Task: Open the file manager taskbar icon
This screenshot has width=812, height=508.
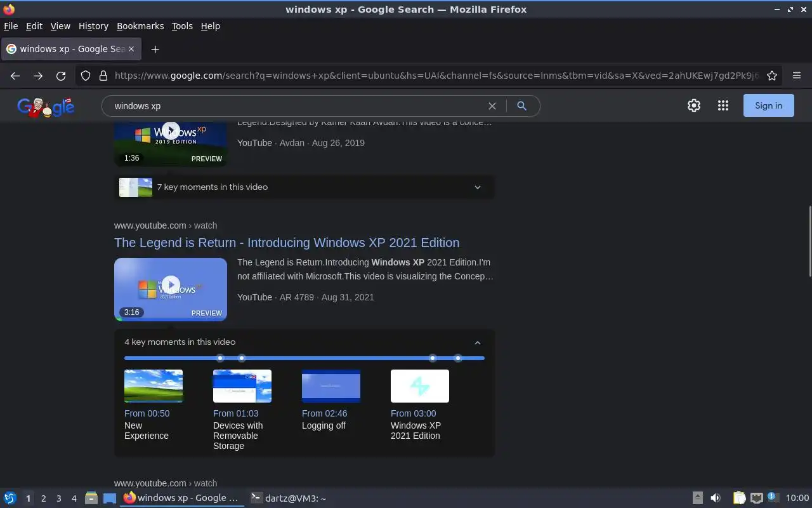Action: [x=91, y=498]
